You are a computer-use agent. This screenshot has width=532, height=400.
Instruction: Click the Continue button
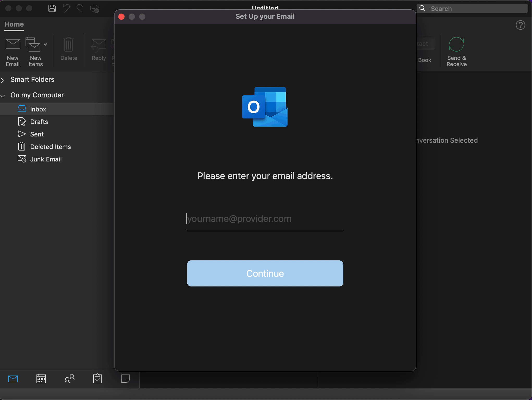click(265, 273)
